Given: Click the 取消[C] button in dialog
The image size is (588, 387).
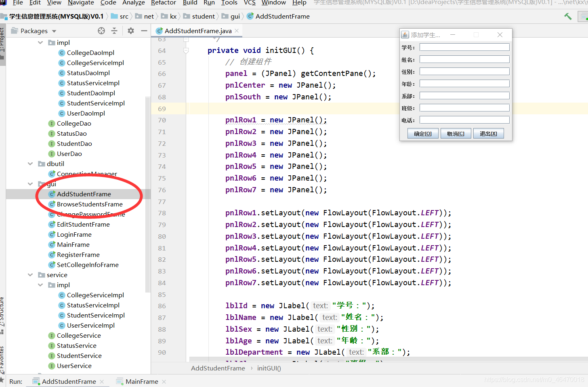Looking at the screenshot, I should (x=456, y=134).
